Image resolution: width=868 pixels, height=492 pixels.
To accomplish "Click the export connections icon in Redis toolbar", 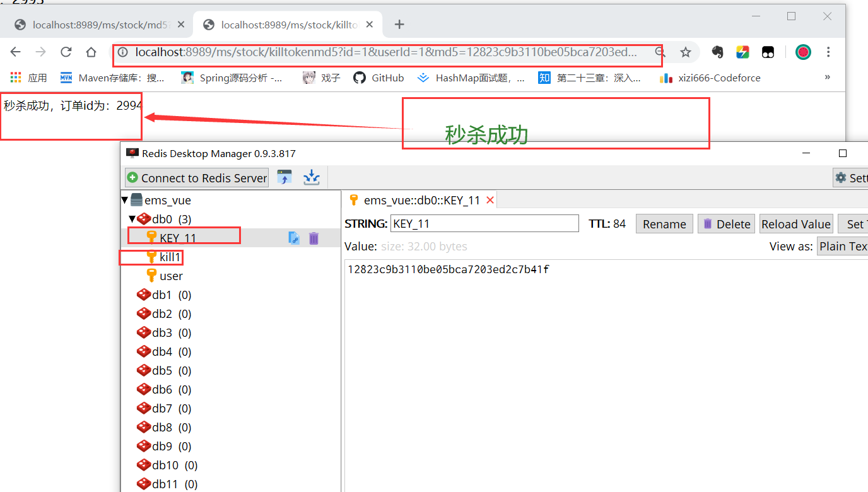I will pos(312,177).
